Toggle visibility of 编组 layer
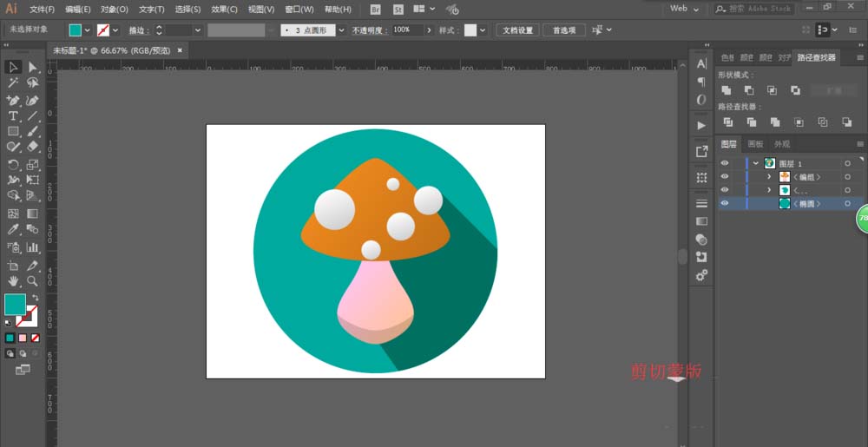The width and height of the screenshot is (868, 447). point(725,177)
